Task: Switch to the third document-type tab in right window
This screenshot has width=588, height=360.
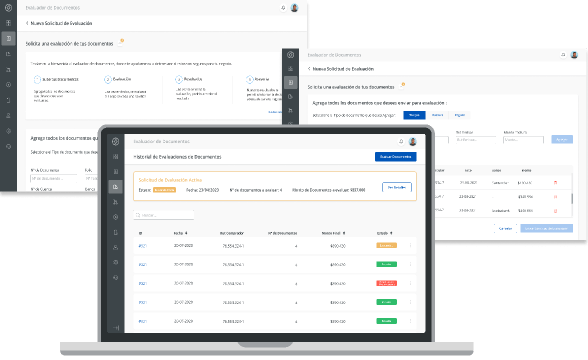Action: [x=460, y=115]
